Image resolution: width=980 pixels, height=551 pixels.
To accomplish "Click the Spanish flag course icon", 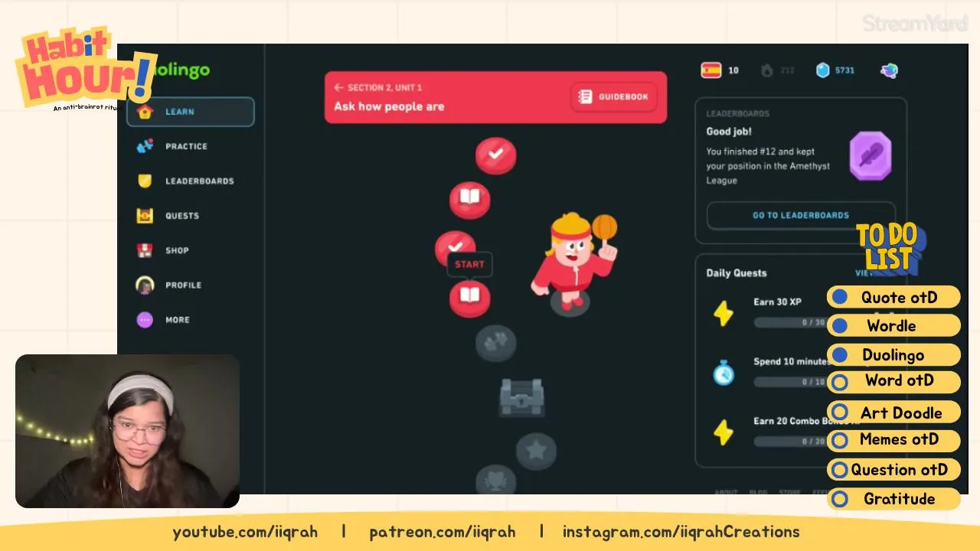I will pos(711,70).
